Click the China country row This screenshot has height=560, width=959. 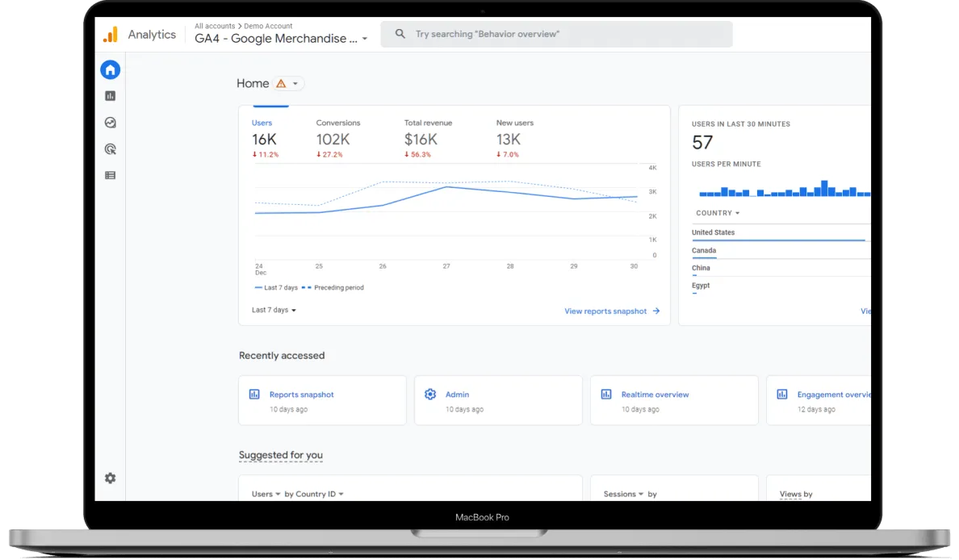pos(781,270)
